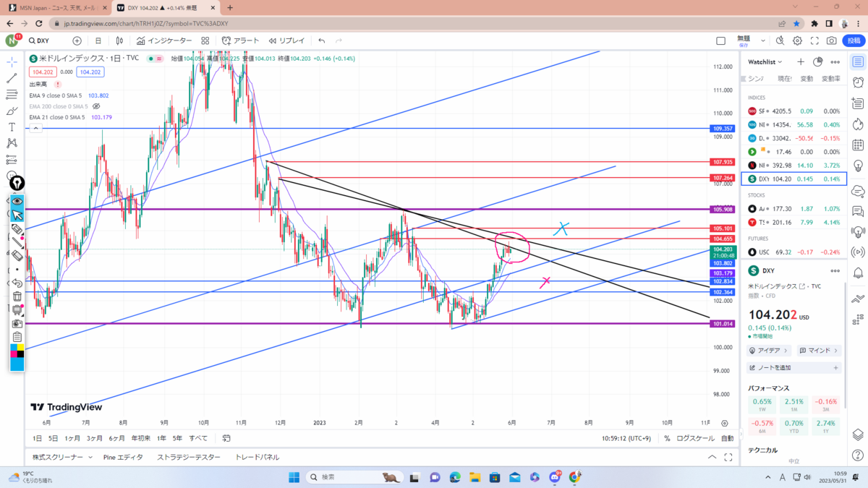
Task: Choose the arrow pointer in the floating pen toolbar
Action: 17,215
